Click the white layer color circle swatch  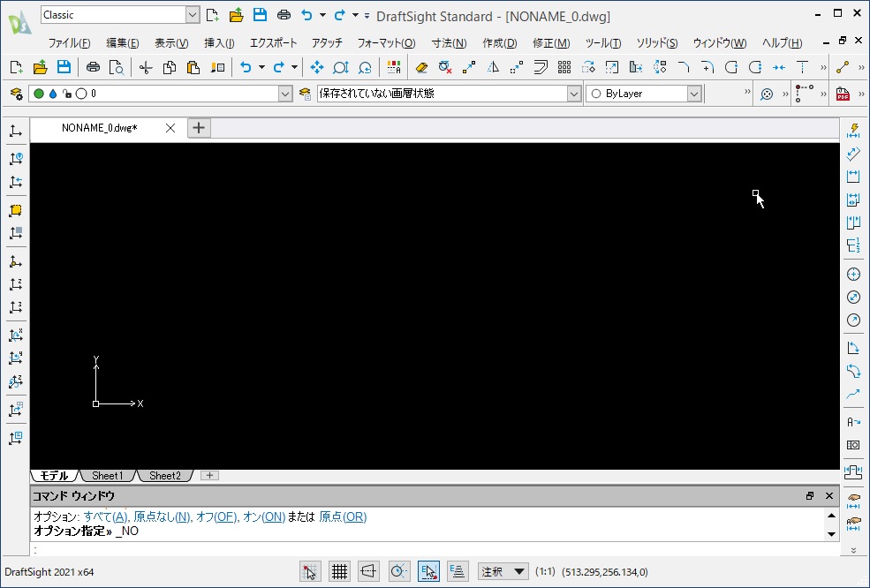click(x=81, y=94)
